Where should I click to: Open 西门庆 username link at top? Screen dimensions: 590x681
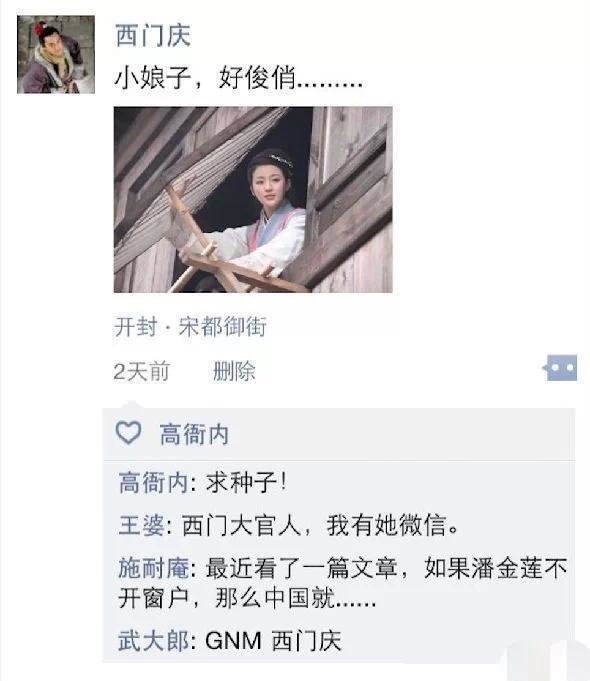pyautogui.click(x=153, y=35)
